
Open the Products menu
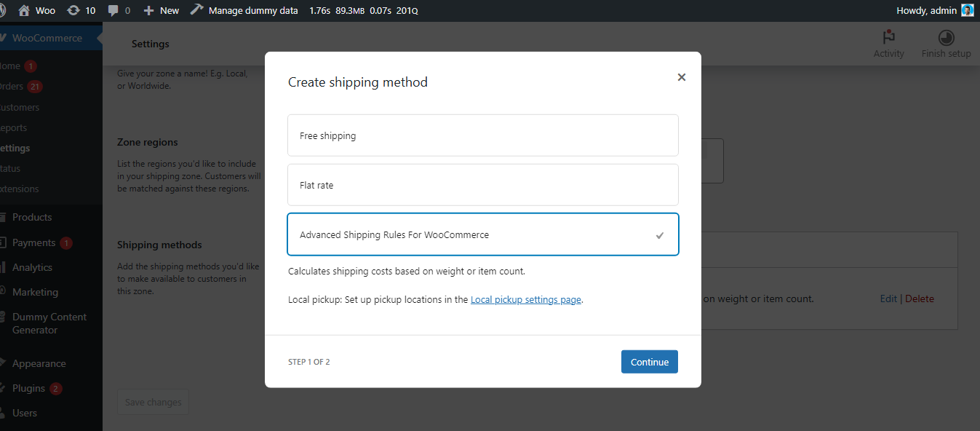tap(32, 217)
